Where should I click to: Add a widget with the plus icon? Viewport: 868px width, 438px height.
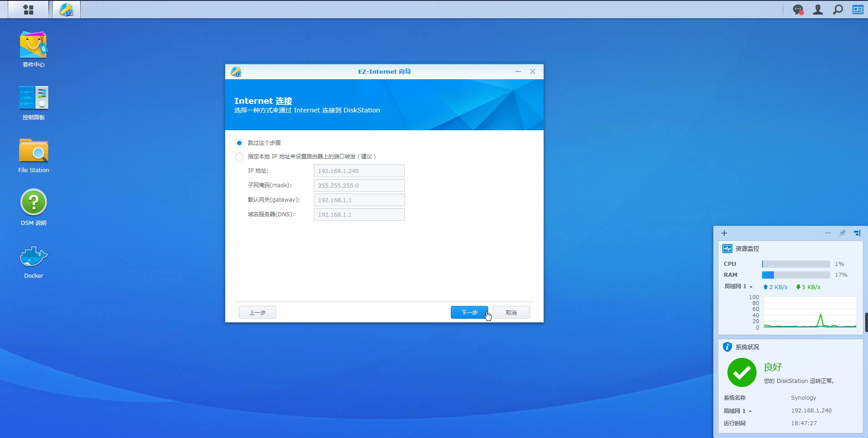point(724,233)
